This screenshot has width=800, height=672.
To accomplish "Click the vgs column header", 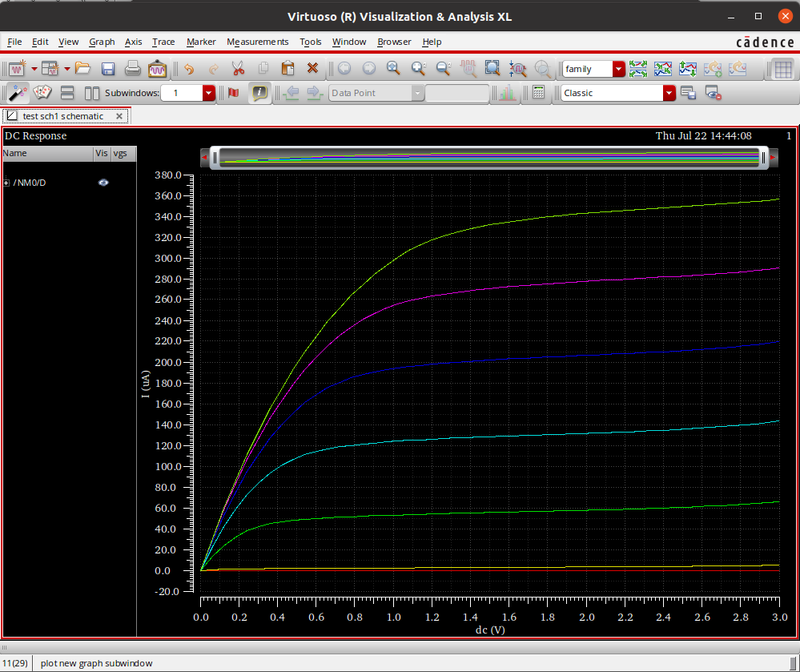I will pos(124,154).
